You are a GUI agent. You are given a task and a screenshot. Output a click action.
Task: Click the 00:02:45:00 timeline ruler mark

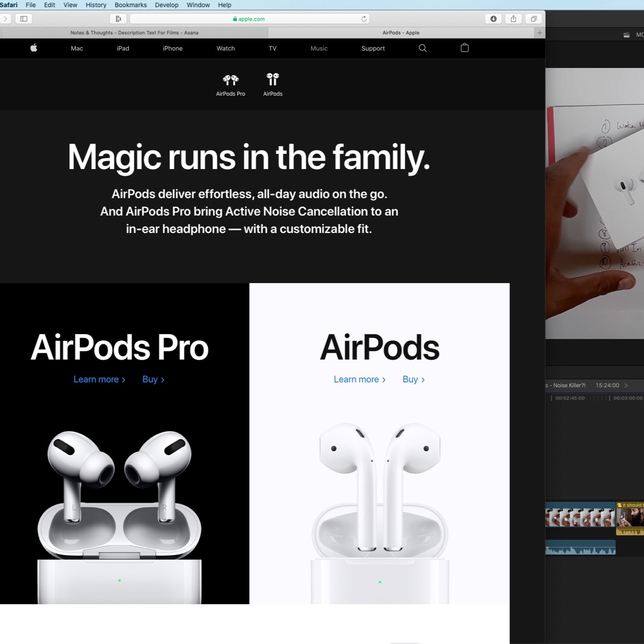[570, 398]
